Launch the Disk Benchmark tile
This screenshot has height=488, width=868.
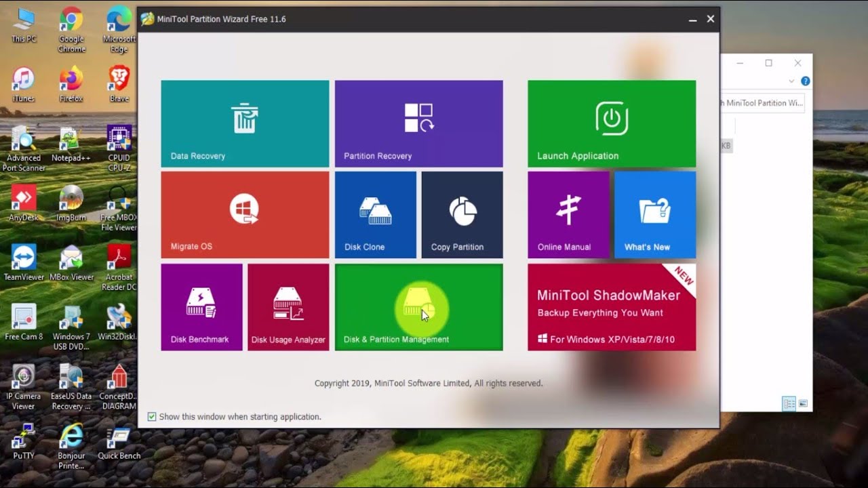[201, 307]
